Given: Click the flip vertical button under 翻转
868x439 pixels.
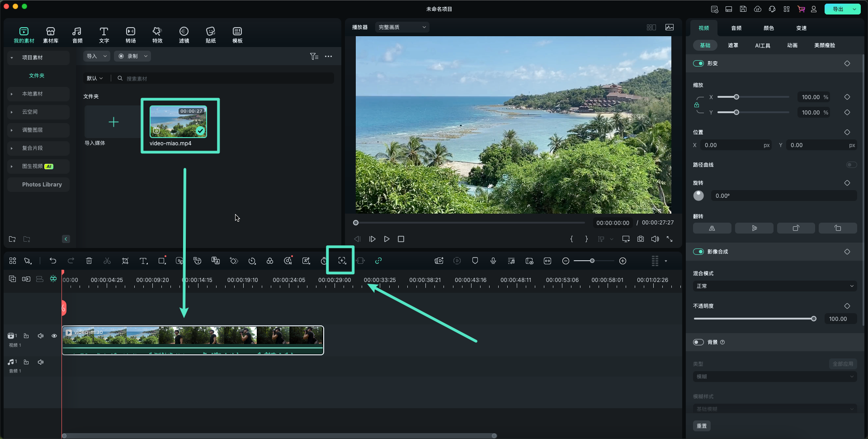Looking at the screenshot, I should point(754,228).
